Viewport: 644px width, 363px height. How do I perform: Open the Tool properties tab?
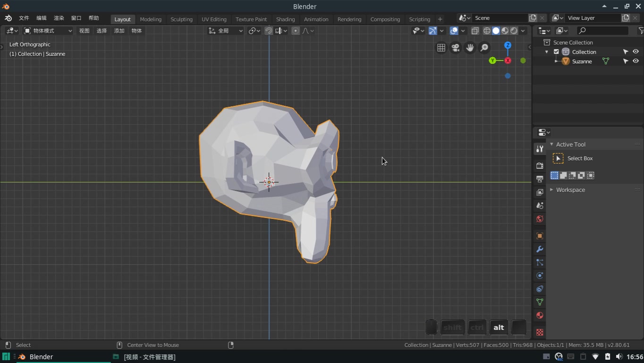click(x=540, y=149)
